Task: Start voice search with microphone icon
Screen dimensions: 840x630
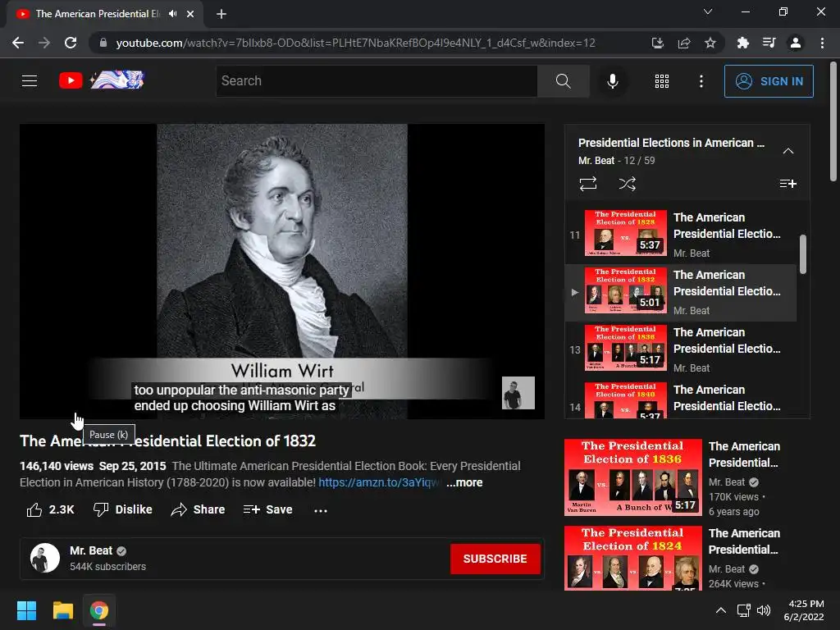Action: tap(612, 81)
